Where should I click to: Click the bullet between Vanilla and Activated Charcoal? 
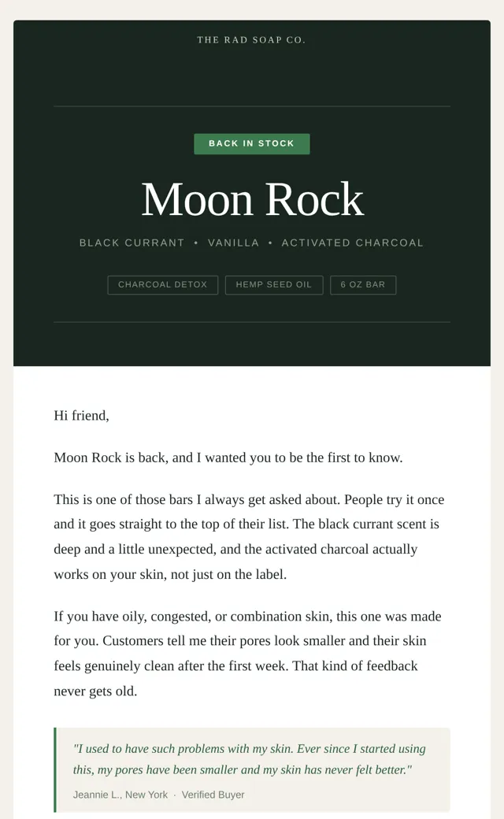click(270, 243)
